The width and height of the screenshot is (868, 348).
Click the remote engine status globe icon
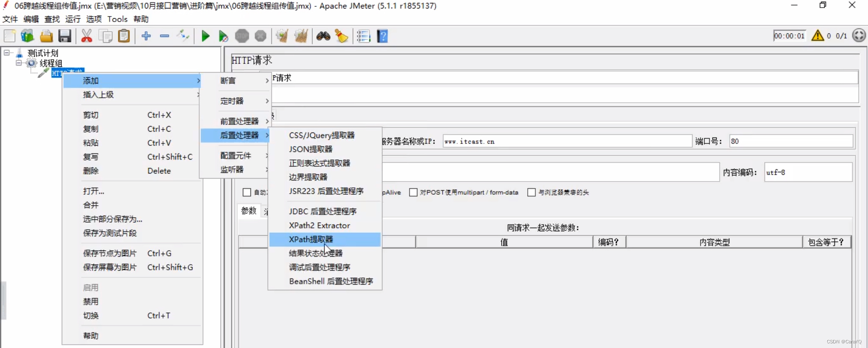click(859, 35)
